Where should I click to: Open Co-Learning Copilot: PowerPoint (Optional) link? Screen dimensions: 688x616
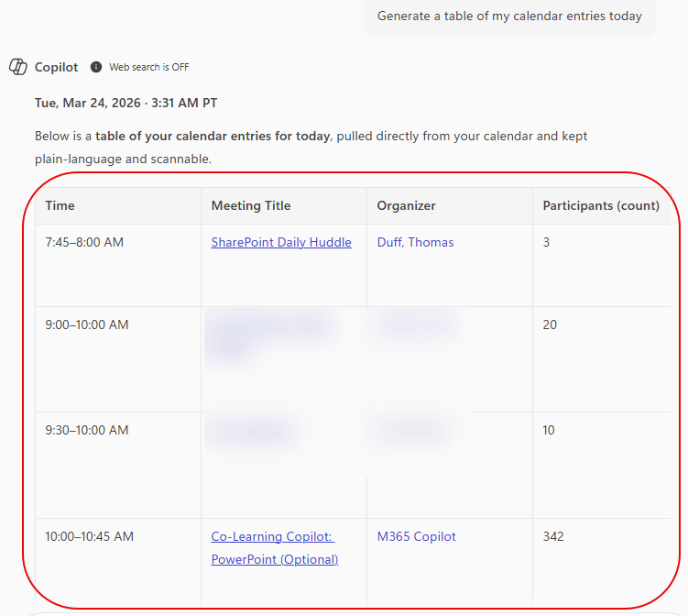[x=274, y=547]
